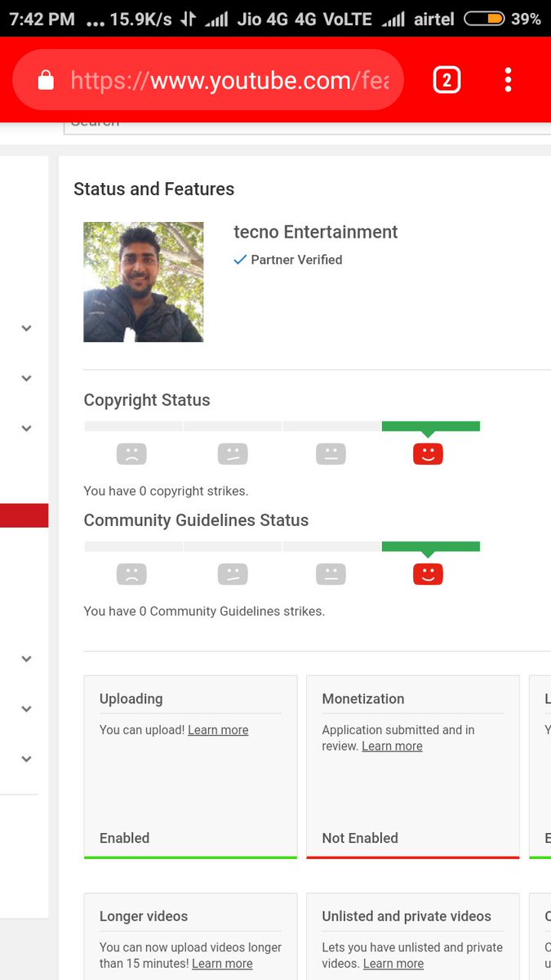Click second gray face under Community Guidelines Status
The width and height of the screenshot is (551, 980).
coord(233,574)
